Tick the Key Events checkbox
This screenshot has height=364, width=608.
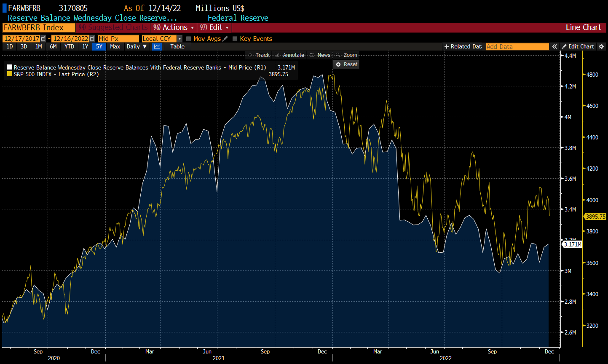(235, 39)
